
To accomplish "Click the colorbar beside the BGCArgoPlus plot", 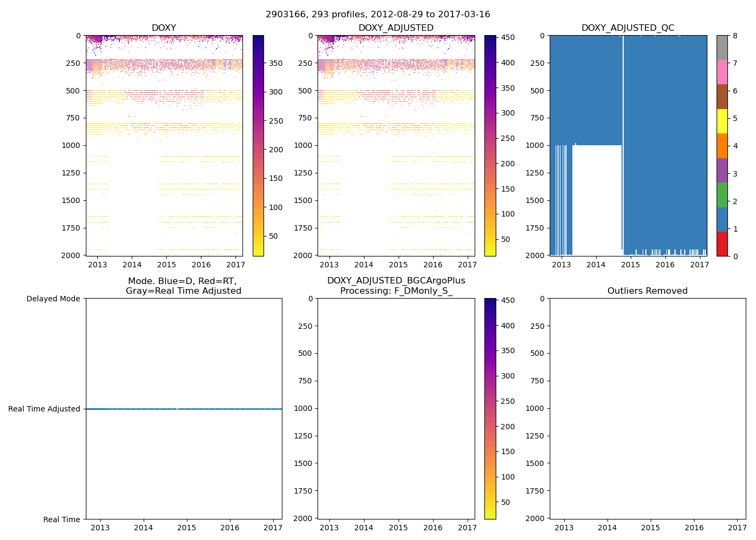I will (490, 408).
